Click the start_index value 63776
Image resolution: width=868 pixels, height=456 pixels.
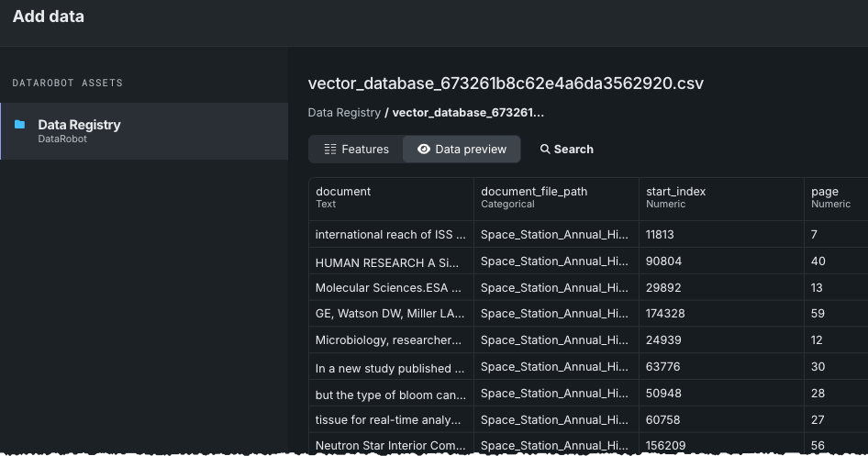[x=663, y=368]
